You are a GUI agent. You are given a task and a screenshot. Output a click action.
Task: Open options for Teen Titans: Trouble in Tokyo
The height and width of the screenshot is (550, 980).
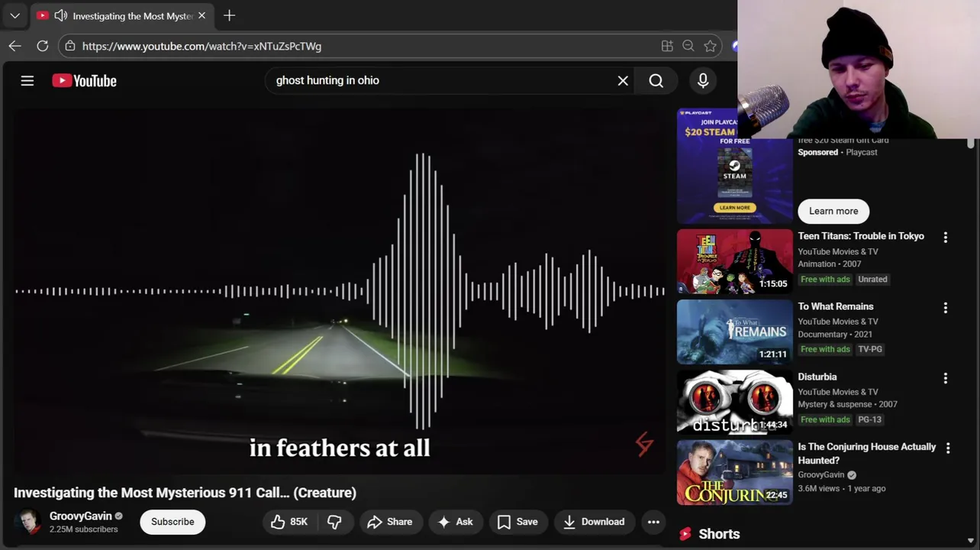(945, 238)
